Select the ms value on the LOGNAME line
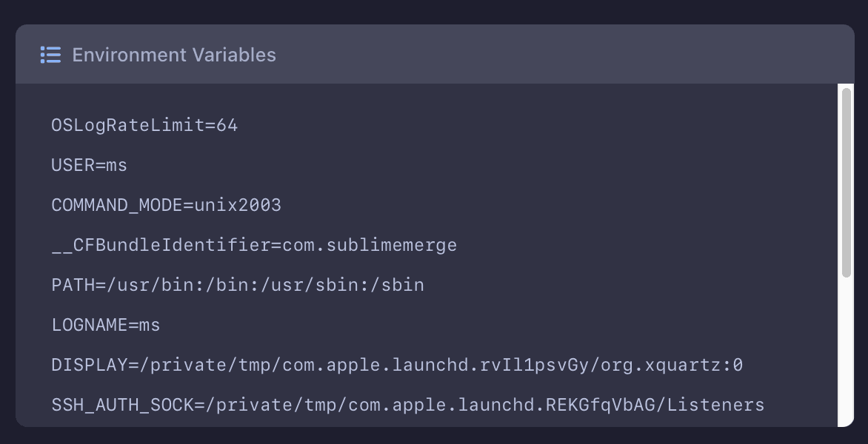The height and width of the screenshot is (444, 868). (150, 326)
